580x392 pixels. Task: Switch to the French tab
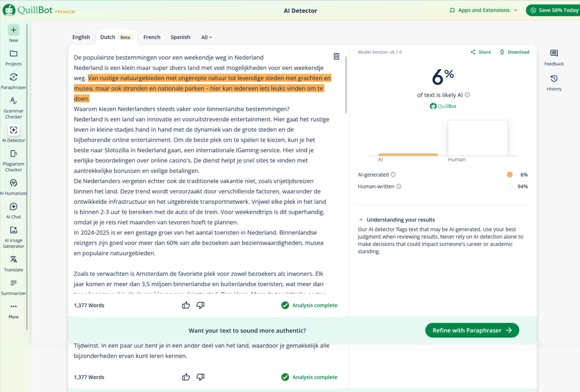pos(152,37)
